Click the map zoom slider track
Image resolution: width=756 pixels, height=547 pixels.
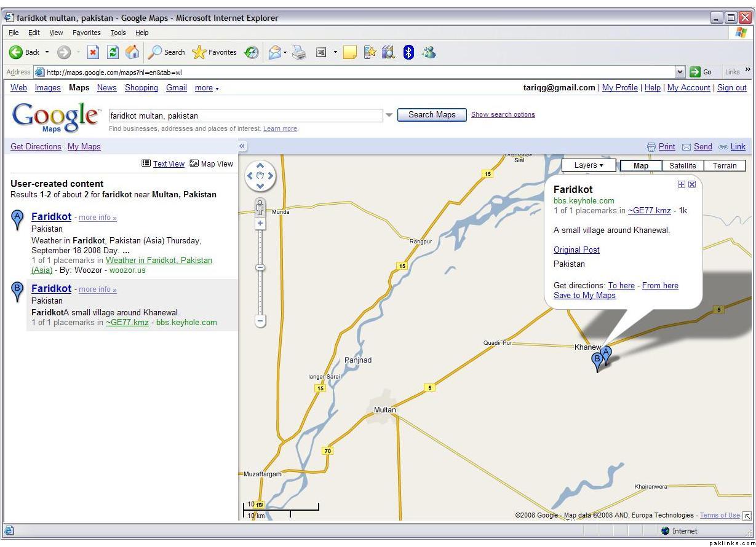coord(260,289)
